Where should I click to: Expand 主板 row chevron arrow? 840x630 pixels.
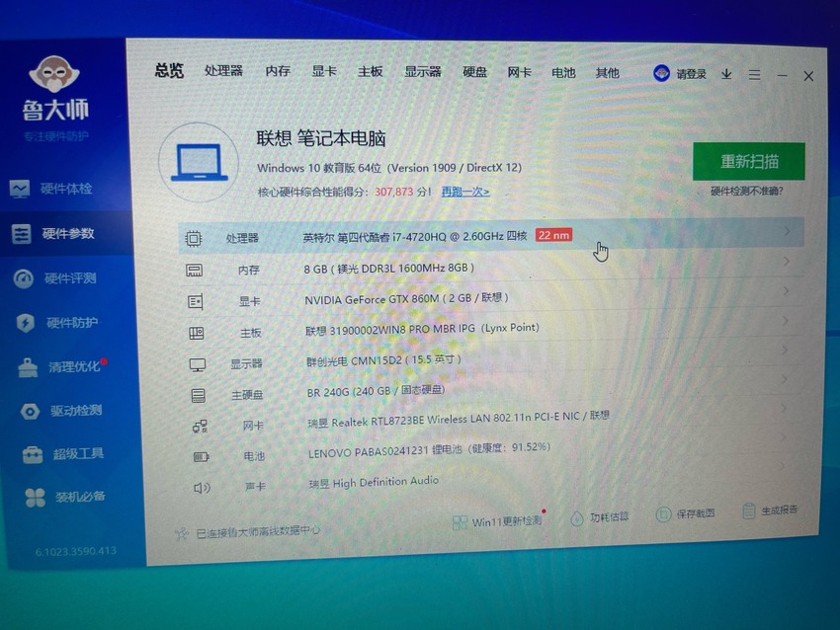point(786,321)
